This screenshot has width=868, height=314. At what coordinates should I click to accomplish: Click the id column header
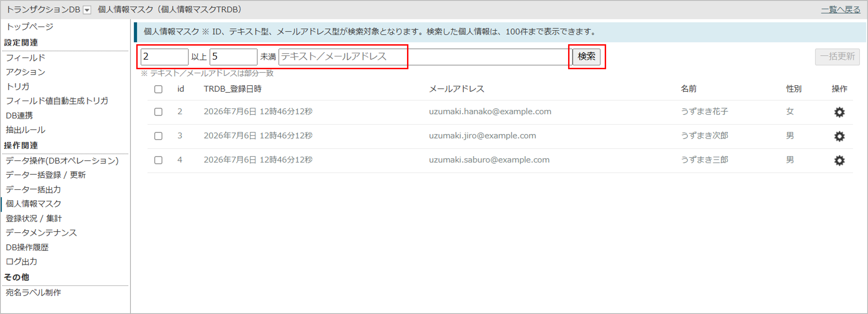point(181,89)
